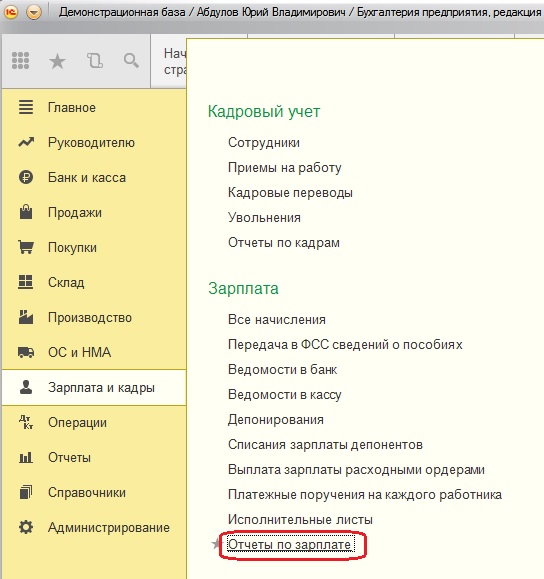Open favorites star icon in toolbar
The width and height of the screenshot is (544, 579).
pyautogui.click(x=57, y=61)
